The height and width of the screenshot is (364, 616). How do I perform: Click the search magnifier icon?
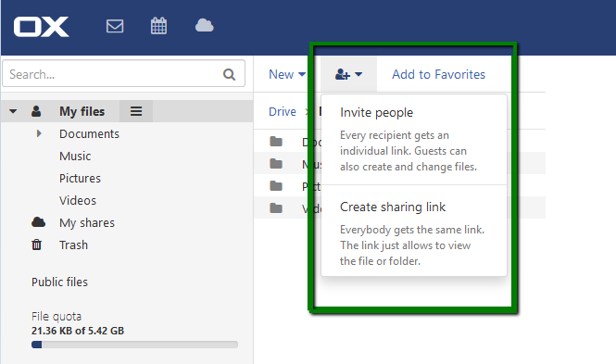[229, 74]
